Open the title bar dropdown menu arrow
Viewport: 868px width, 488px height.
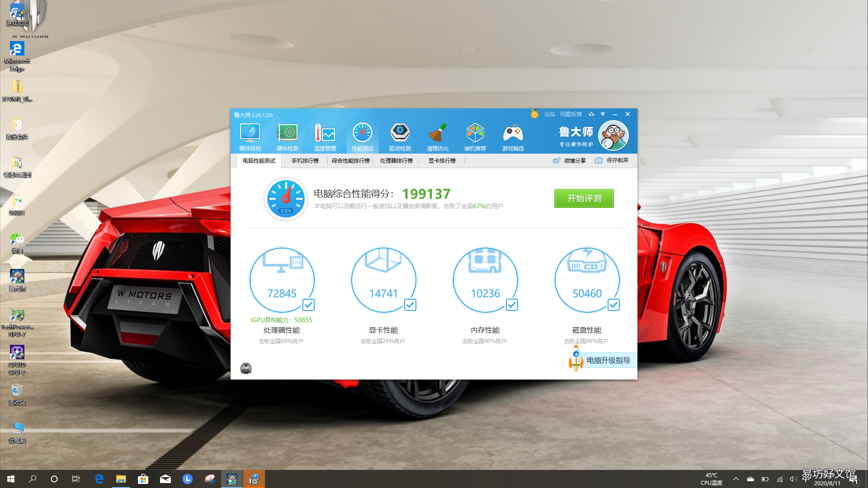pyautogui.click(x=603, y=114)
